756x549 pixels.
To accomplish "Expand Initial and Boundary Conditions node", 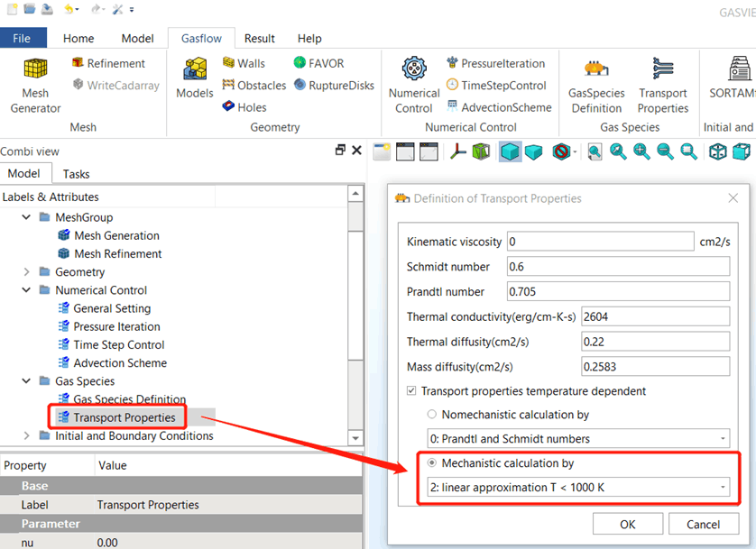I will (26, 435).
